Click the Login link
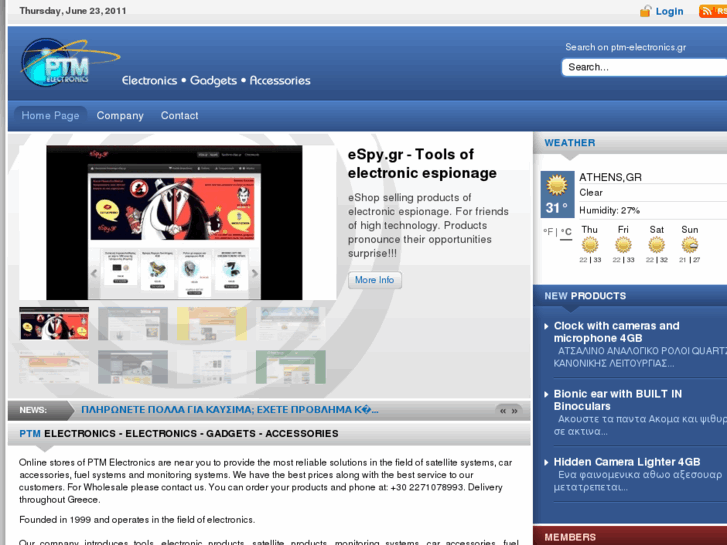Viewport: 727px width, 545px height. coord(669,12)
